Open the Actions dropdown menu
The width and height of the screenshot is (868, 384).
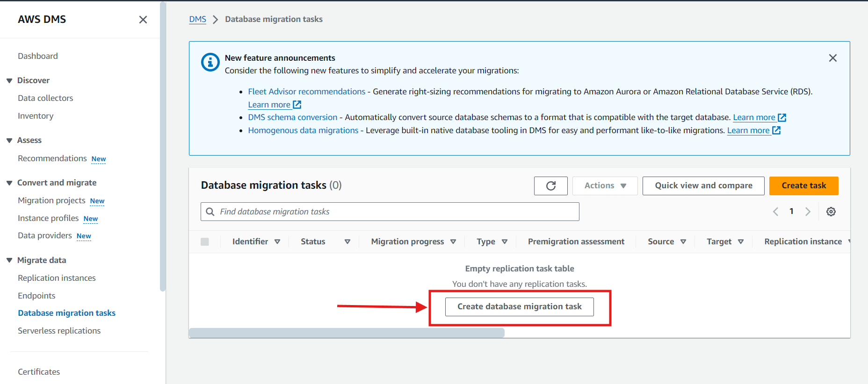[x=605, y=186]
